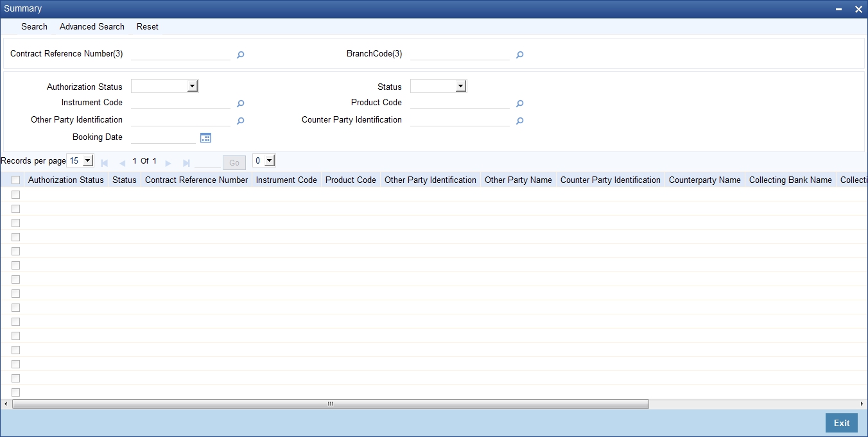The image size is (868, 437).
Task: Click the Status column header
Action: click(125, 180)
